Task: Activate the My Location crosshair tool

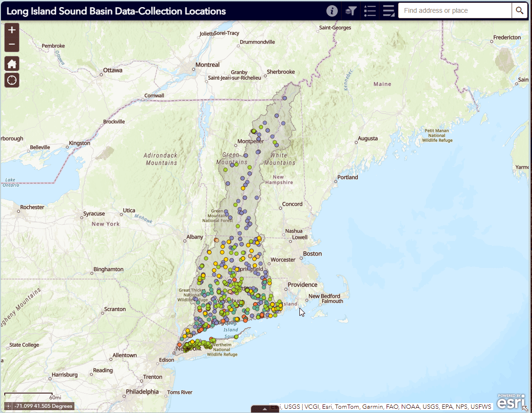Action: point(11,80)
